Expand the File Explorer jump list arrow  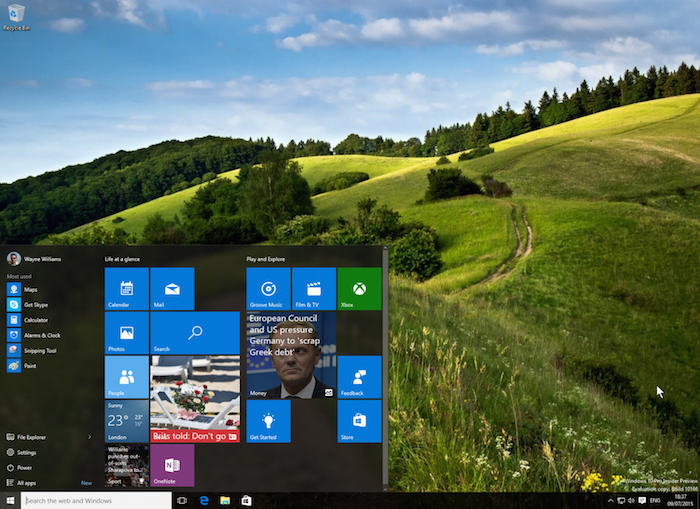coord(90,437)
